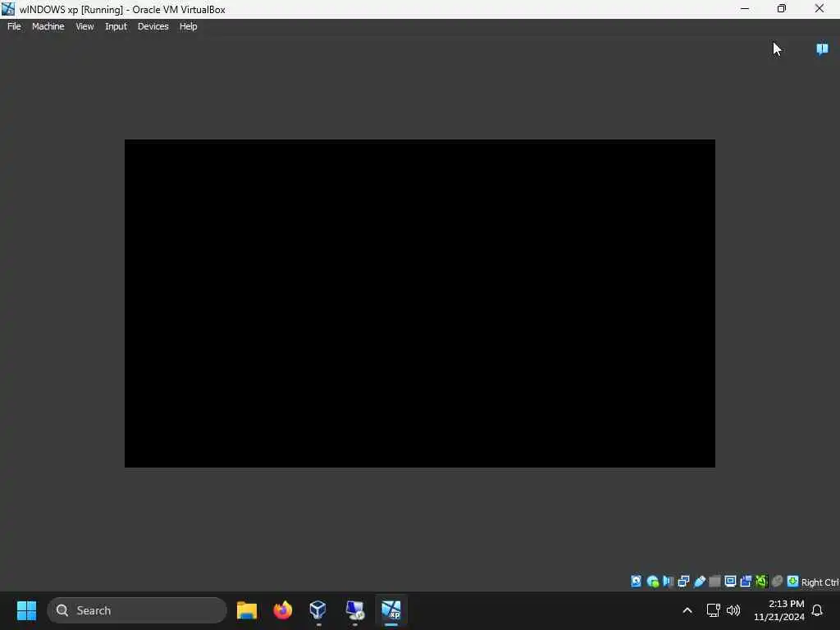Open the View menu
840x630 pixels.
[x=84, y=26]
